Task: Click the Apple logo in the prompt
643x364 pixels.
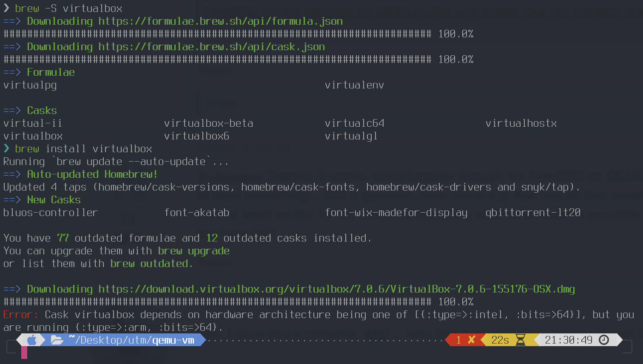Action: click(x=32, y=340)
